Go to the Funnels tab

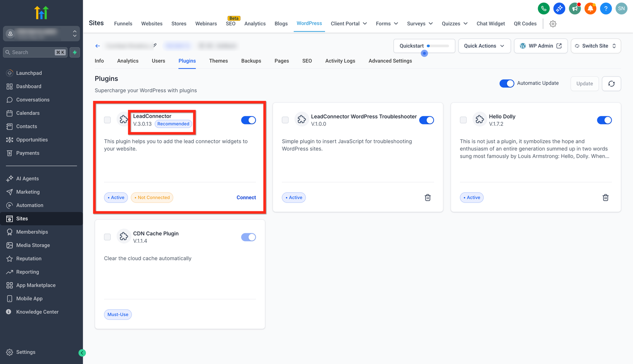point(123,24)
